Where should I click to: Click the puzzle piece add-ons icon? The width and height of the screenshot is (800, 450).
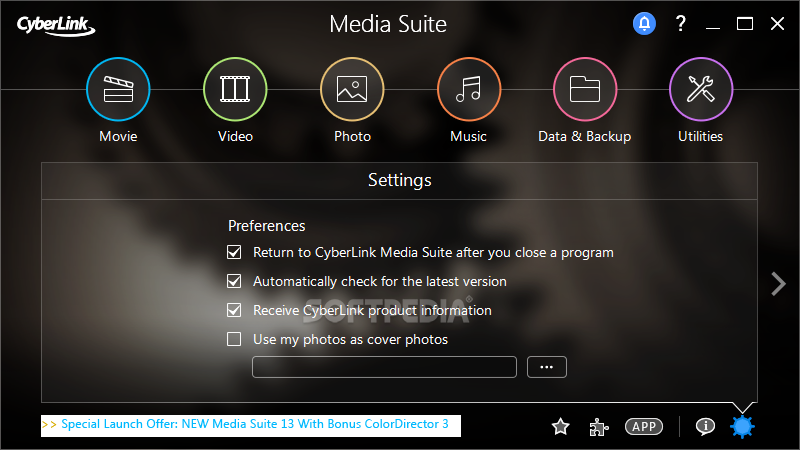click(599, 427)
